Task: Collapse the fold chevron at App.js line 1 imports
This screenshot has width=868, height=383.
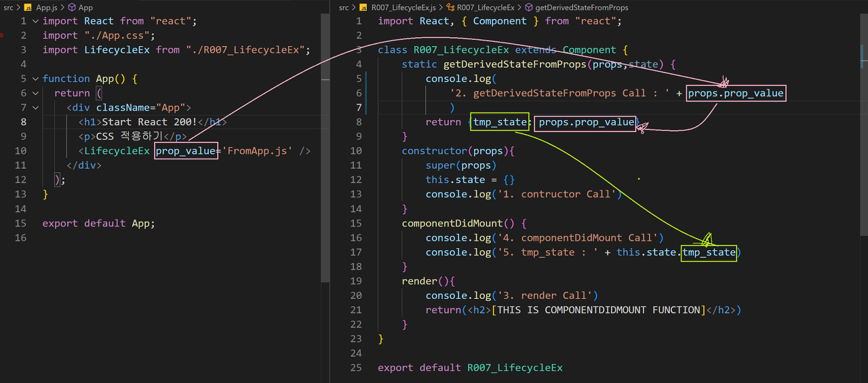Action: pos(35,21)
